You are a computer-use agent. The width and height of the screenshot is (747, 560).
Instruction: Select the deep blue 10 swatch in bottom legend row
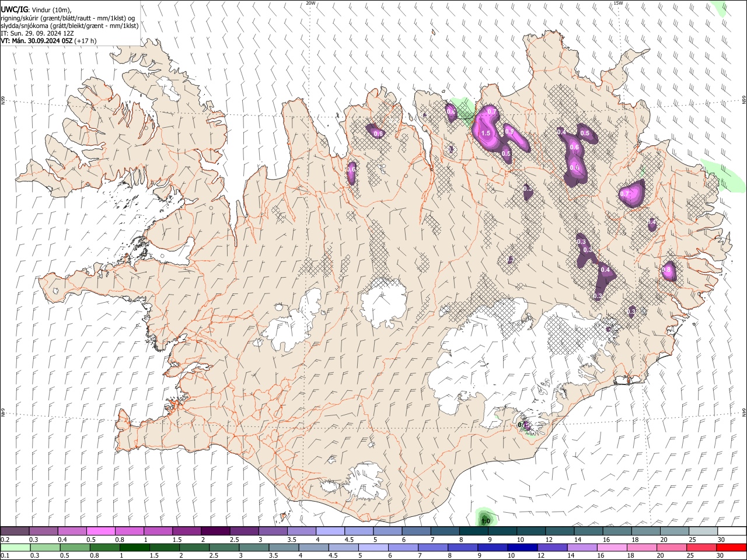[522, 547]
